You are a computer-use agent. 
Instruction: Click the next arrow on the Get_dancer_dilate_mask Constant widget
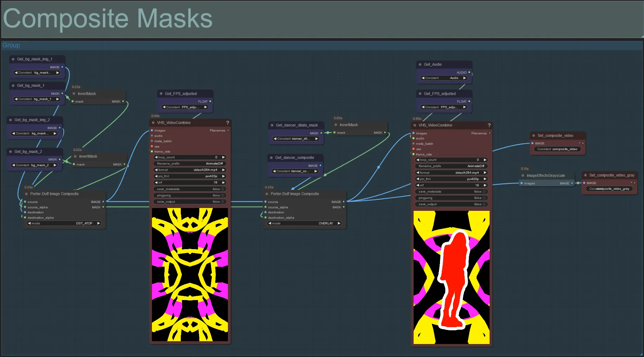pyautogui.click(x=317, y=139)
